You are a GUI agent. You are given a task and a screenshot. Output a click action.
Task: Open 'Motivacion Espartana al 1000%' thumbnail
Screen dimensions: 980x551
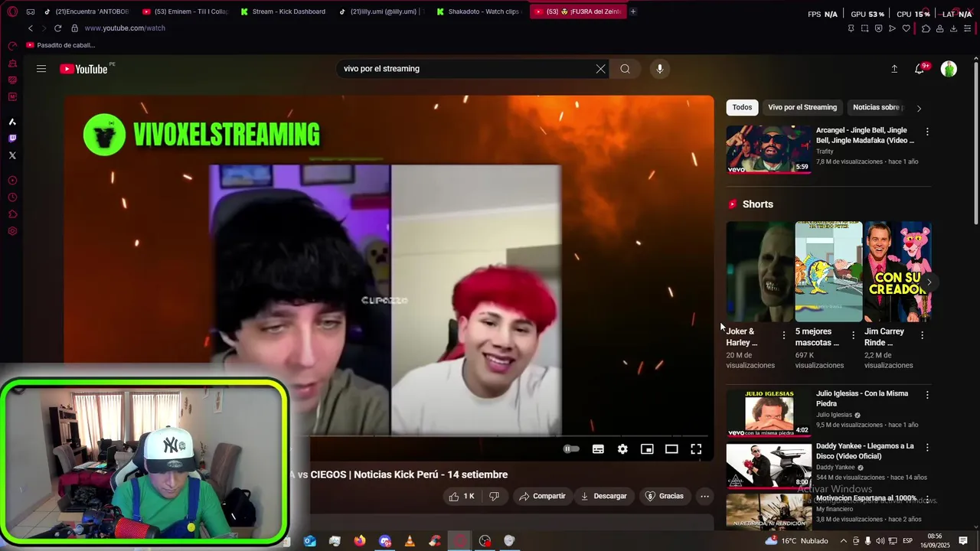(769, 511)
